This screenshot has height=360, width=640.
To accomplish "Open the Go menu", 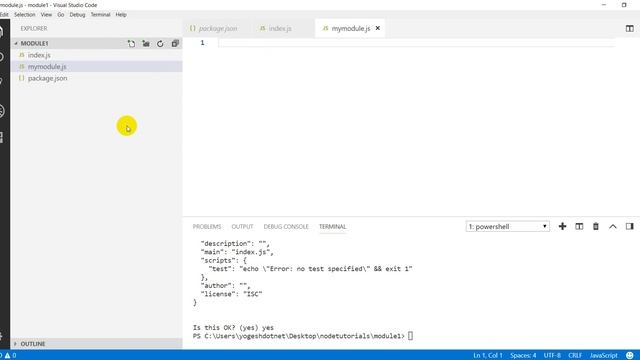I will (61, 14).
